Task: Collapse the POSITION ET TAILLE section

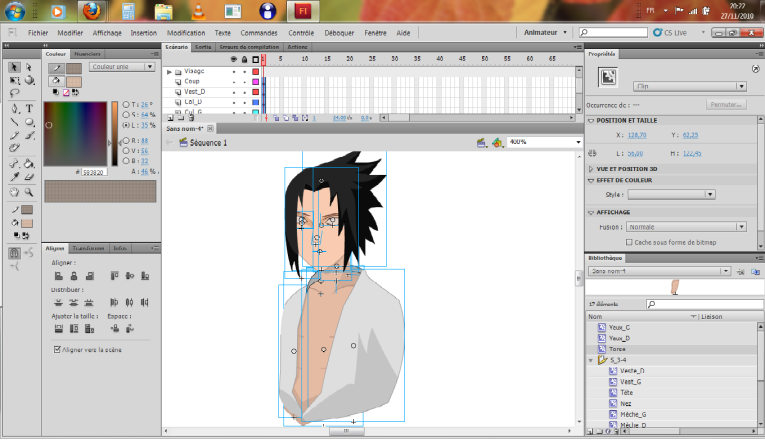Action: click(591, 120)
